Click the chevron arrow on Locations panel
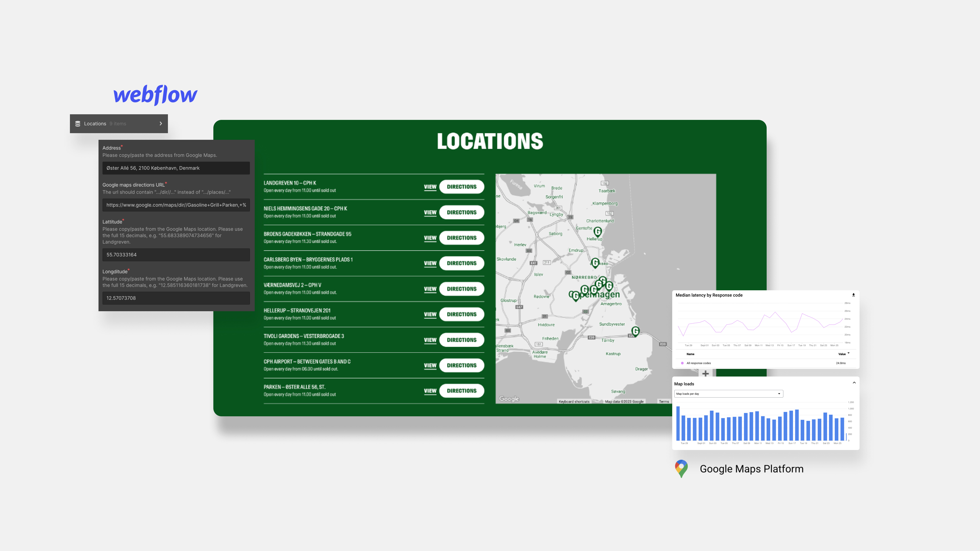The image size is (980, 551). coord(161,123)
